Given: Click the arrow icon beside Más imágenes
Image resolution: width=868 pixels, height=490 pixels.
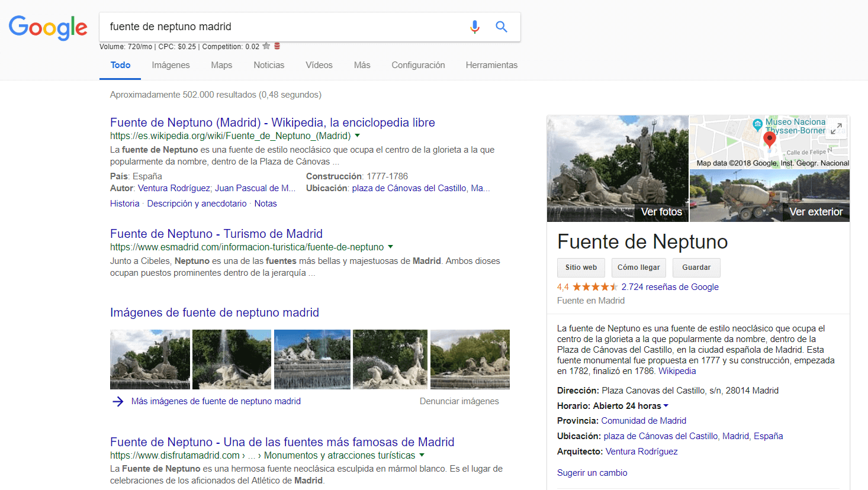Looking at the screenshot, I should coord(118,402).
